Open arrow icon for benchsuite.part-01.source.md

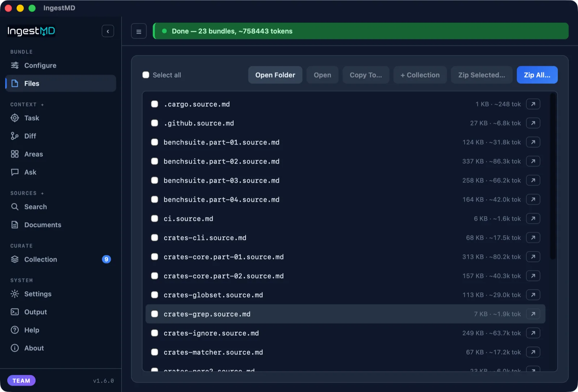pyautogui.click(x=533, y=142)
